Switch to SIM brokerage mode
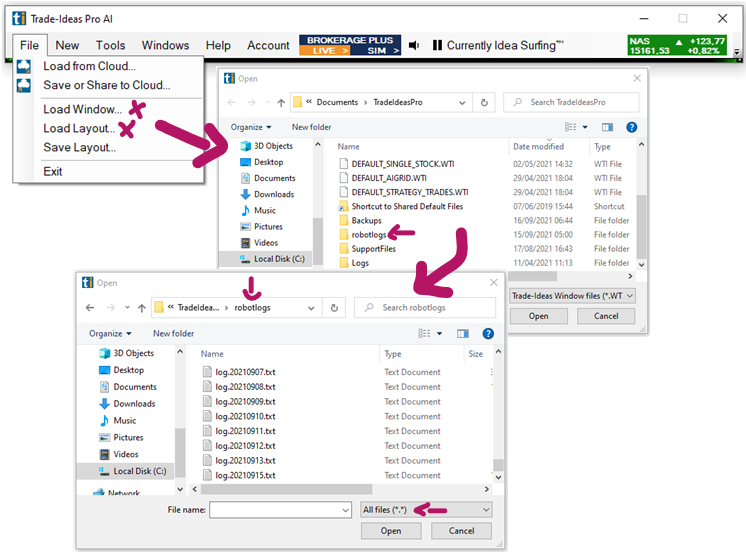This screenshot has height=557, width=746. [x=378, y=50]
